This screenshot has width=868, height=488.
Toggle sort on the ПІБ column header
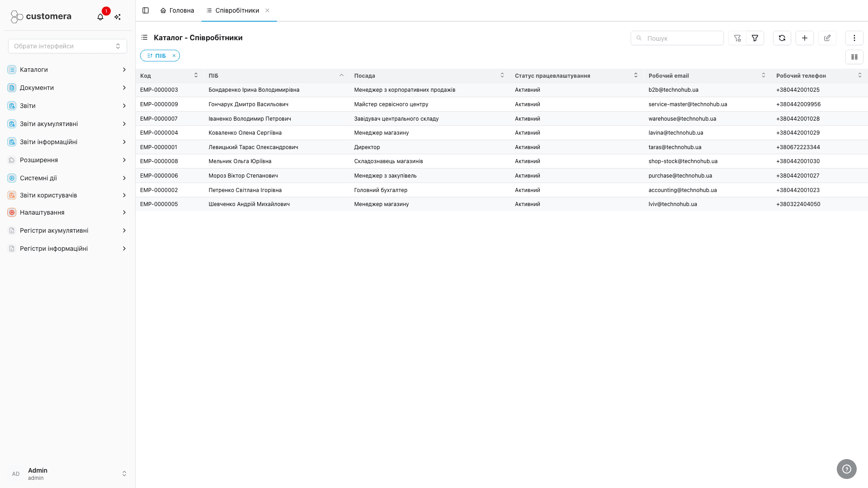pyautogui.click(x=276, y=76)
